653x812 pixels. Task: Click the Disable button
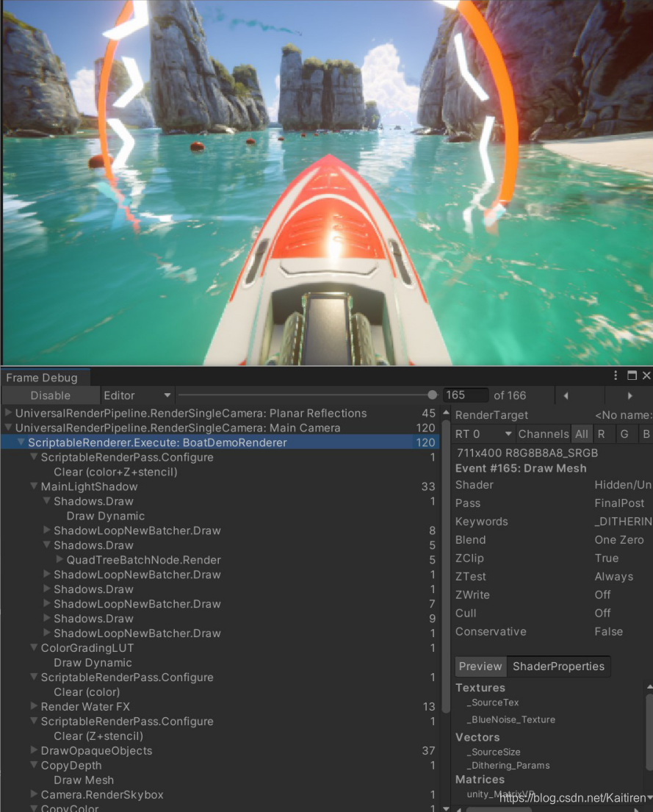pyautogui.click(x=50, y=395)
